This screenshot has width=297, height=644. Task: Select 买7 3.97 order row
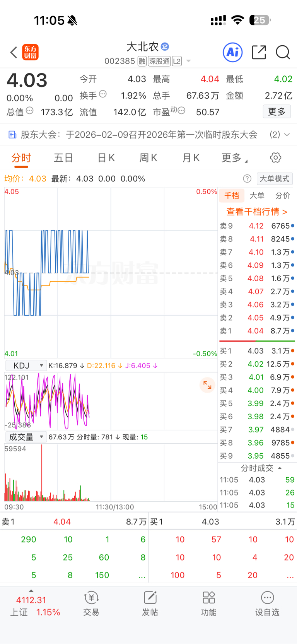tap(257, 430)
